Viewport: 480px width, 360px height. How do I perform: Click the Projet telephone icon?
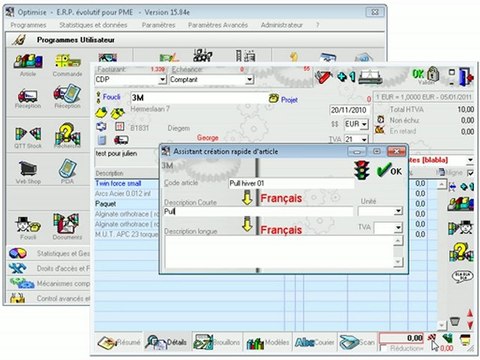click(274, 98)
